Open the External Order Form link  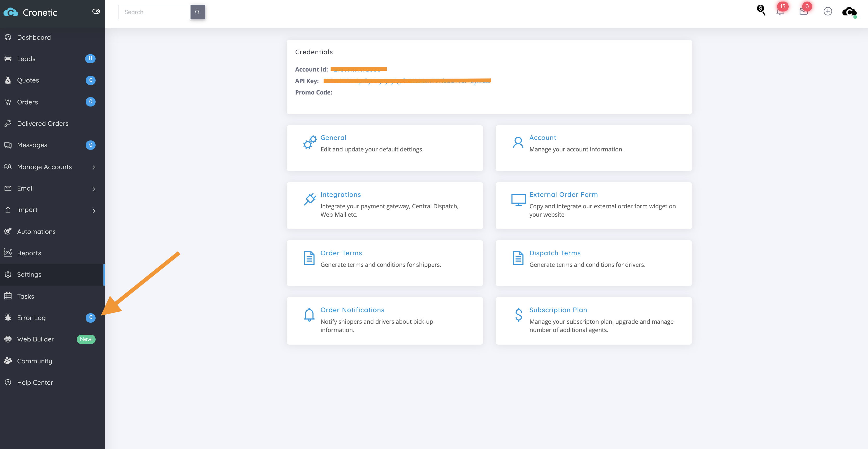click(x=564, y=194)
